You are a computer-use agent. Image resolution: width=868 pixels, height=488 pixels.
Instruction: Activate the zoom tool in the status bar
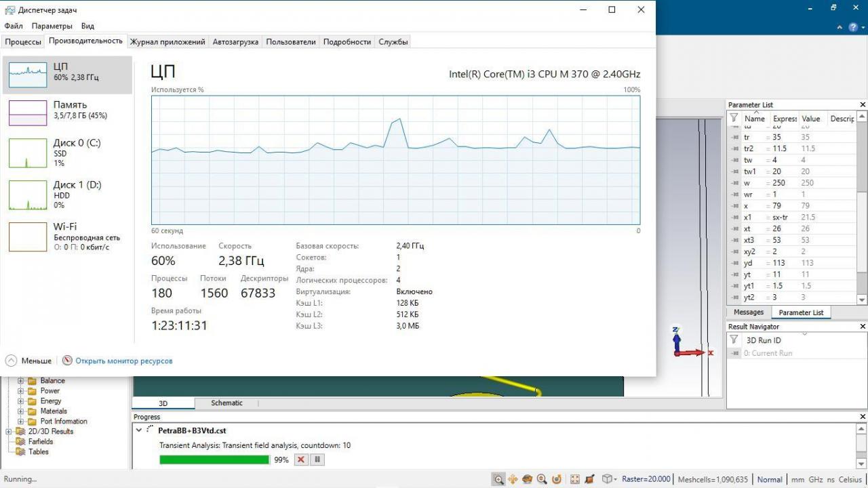(498, 479)
